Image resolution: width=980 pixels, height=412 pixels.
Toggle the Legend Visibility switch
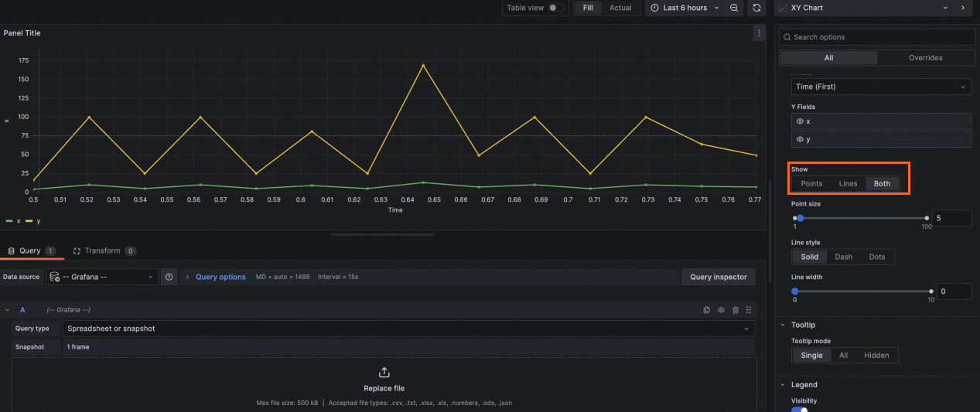tap(800, 410)
